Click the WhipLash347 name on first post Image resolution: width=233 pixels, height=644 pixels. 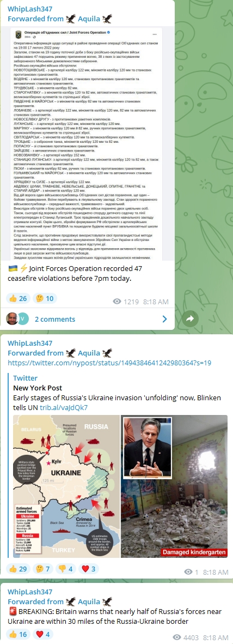coord(30,9)
